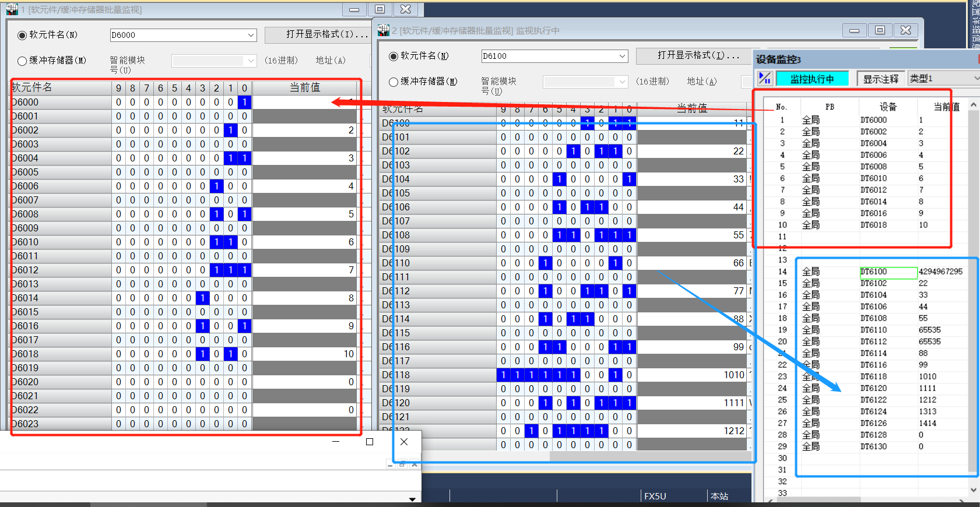Viewport: 980px width, 507px height.
Task: Click the 显示注释 button
Action: tap(880, 79)
